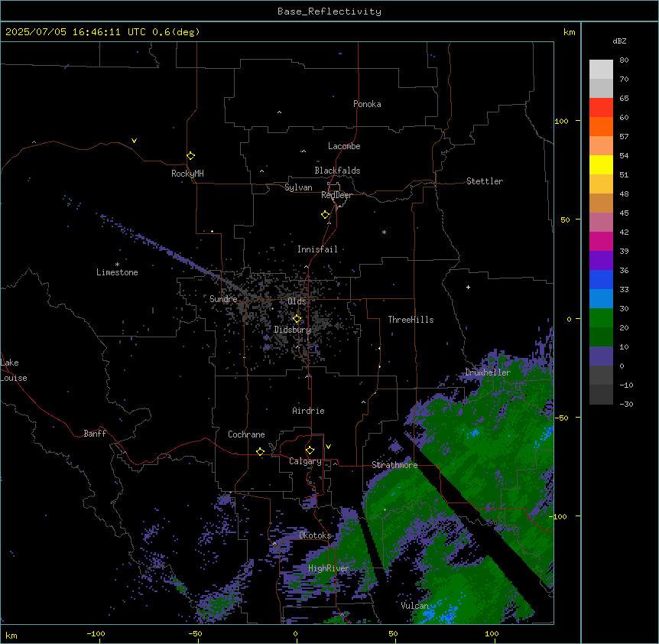Click the 2025/07/05 16:46:11 UTC timestamp
This screenshot has height=644, width=659.
coord(75,32)
